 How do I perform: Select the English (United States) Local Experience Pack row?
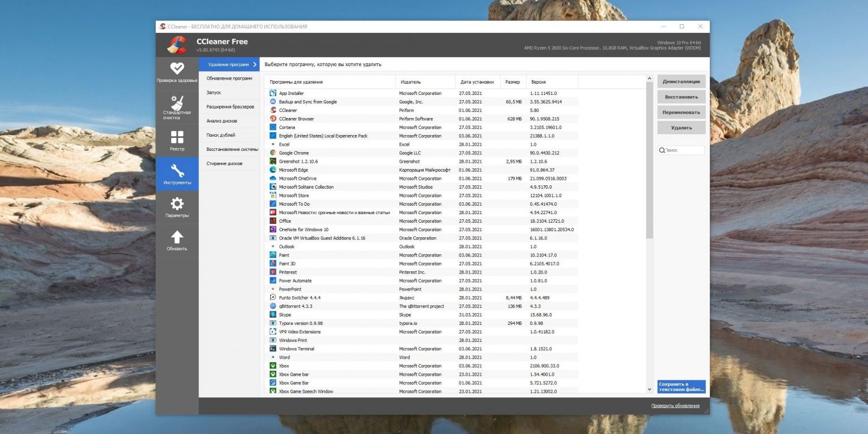coord(422,136)
